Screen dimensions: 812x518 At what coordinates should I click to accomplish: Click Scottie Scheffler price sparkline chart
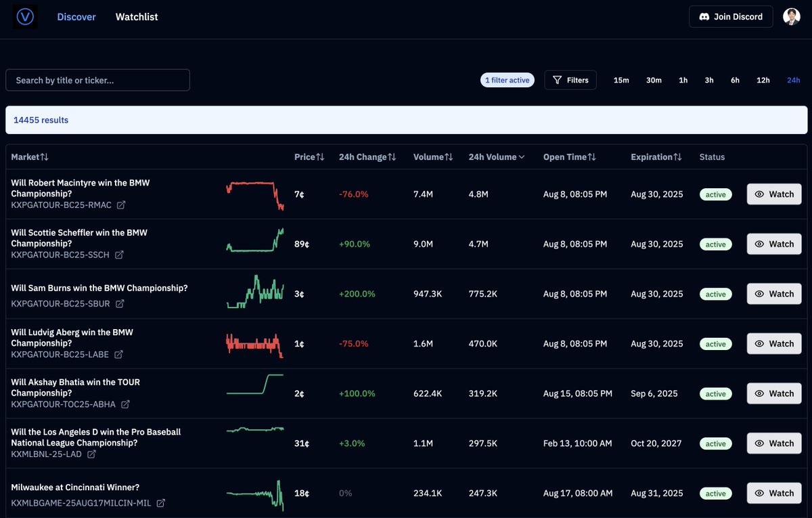[254, 240]
